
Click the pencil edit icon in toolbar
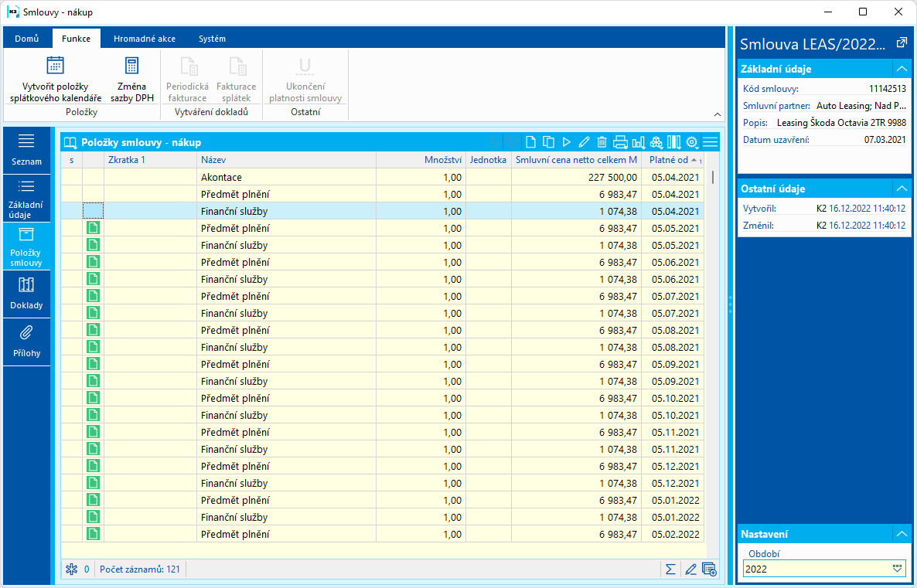click(x=584, y=142)
